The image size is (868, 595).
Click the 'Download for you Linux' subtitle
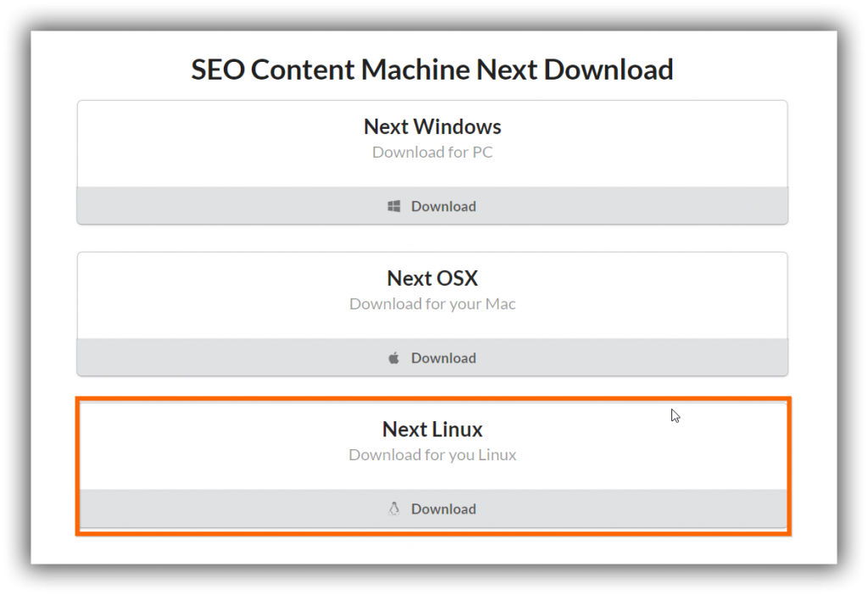coord(432,455)
